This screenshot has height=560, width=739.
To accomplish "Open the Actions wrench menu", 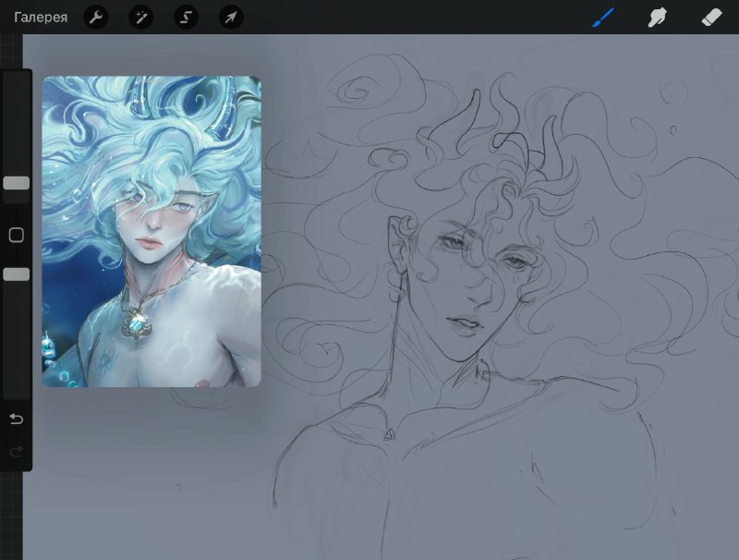I will point(96,18).
